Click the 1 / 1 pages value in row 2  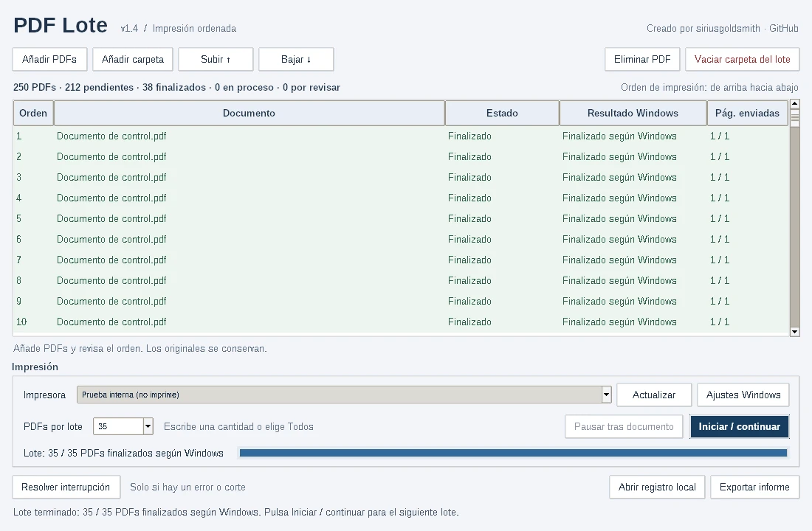tap(720, 157)
